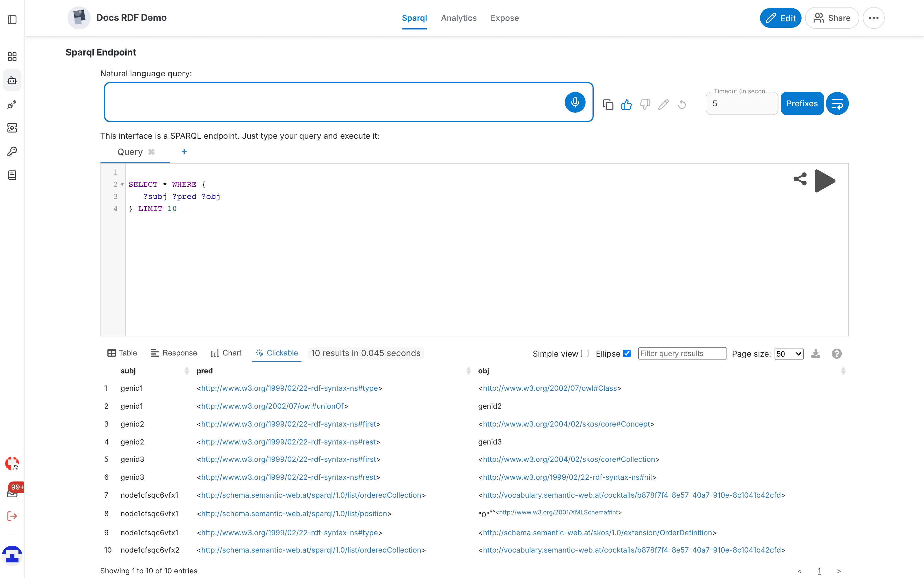Image resolution: width=924 pixels, height=578 pixels.
Task: Show results in Table view
Action: [x=122, y=353]
